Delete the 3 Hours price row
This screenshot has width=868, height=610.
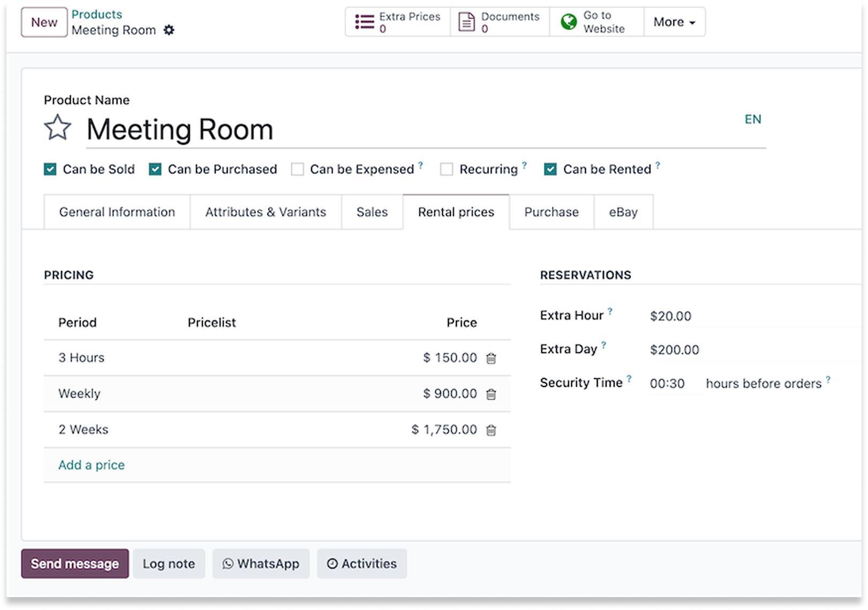[x=491, y=359]
